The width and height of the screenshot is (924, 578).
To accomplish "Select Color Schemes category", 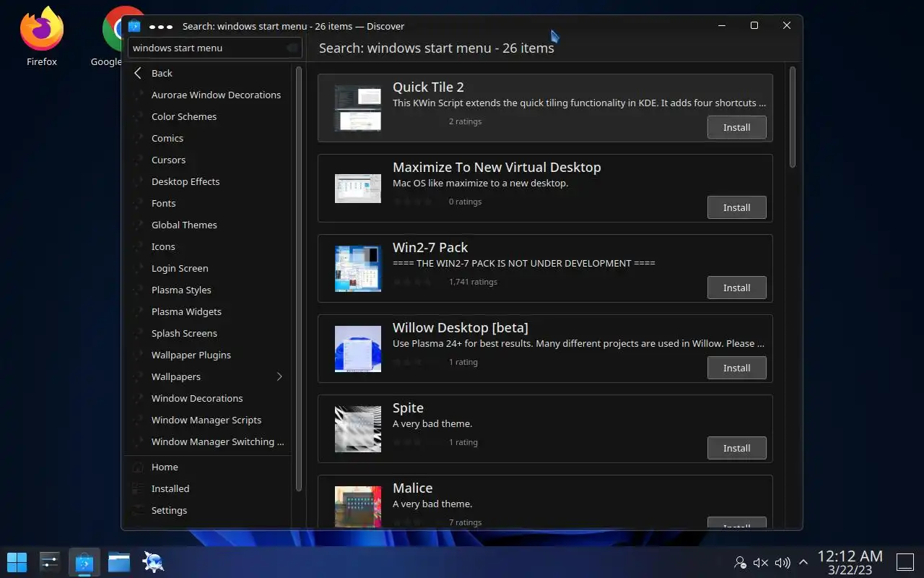I will point(208,116).
